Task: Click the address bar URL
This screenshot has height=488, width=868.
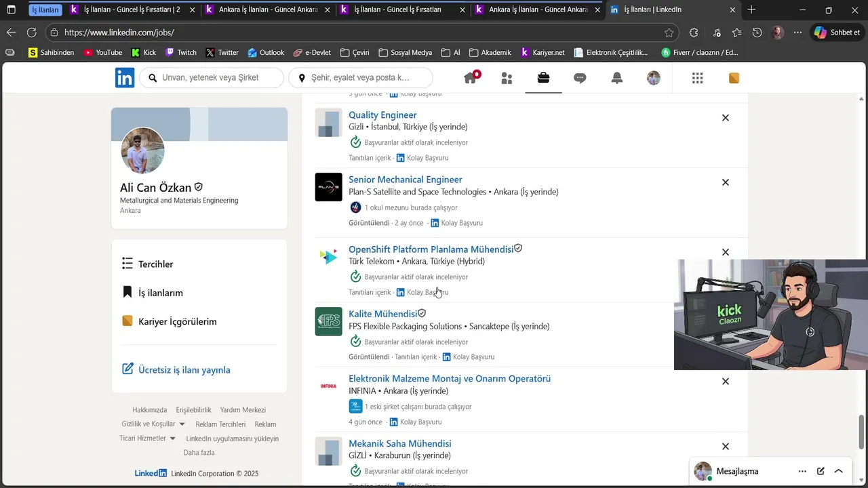Action: tap(119, 33)
